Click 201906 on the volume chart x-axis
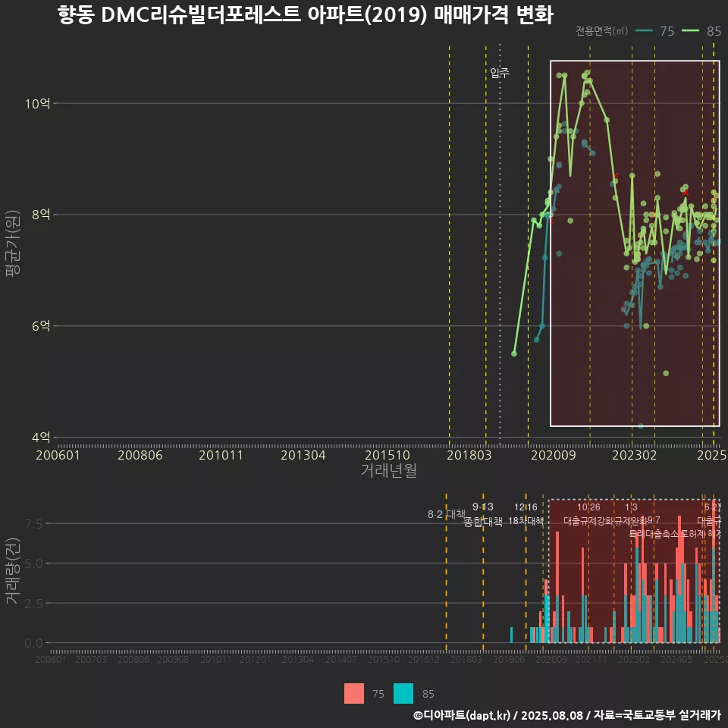The image size is (728, 728). click(x=509, y=659)
